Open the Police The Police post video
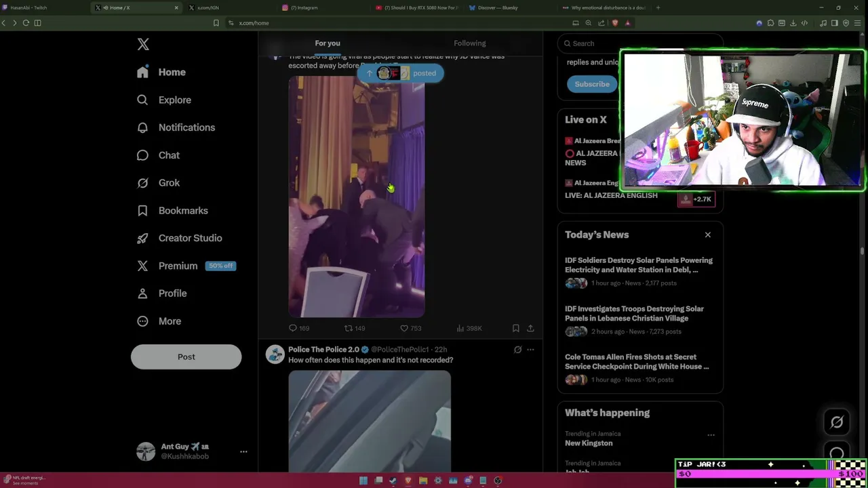 [370, 421]
